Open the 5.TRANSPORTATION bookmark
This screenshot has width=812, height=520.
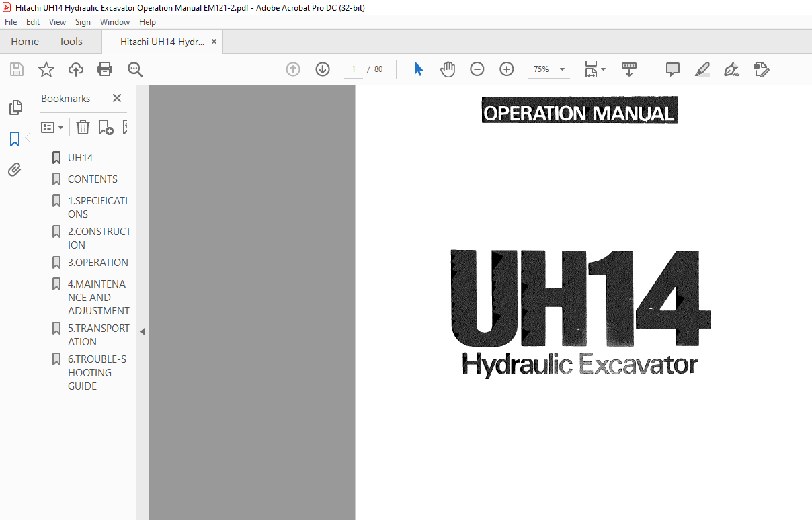click(99, 335)
